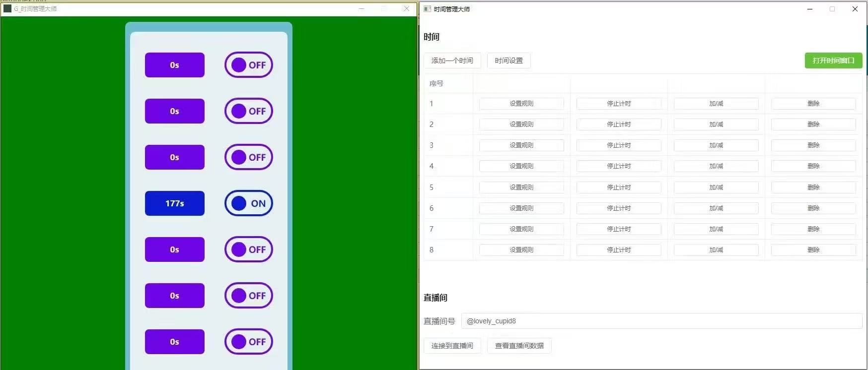This screenshot has height=370, width=868.
Task: Click 停止计时 in row 1
Action: 619,104
